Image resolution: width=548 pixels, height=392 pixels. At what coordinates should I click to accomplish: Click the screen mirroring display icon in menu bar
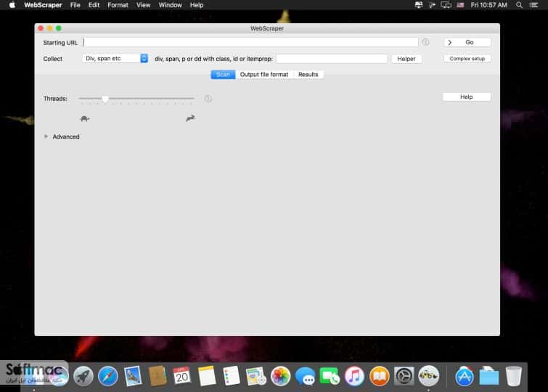pos(446,5)
